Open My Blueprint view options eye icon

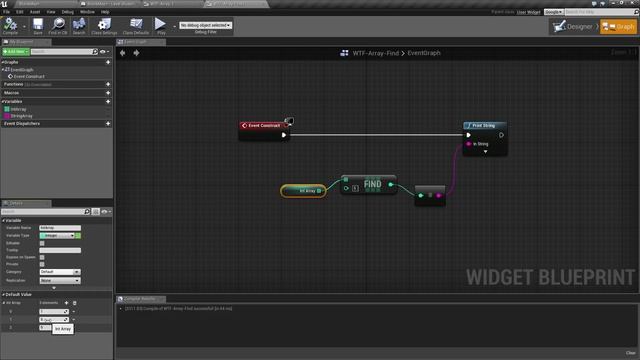click(x=104, y=52)
